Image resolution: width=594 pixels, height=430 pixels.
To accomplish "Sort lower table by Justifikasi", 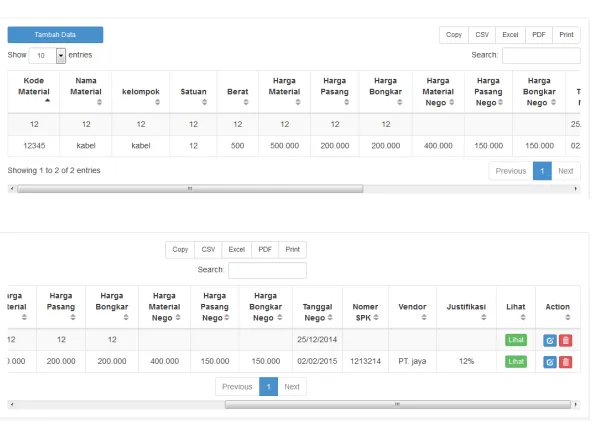I will click(x=466, y=306).
